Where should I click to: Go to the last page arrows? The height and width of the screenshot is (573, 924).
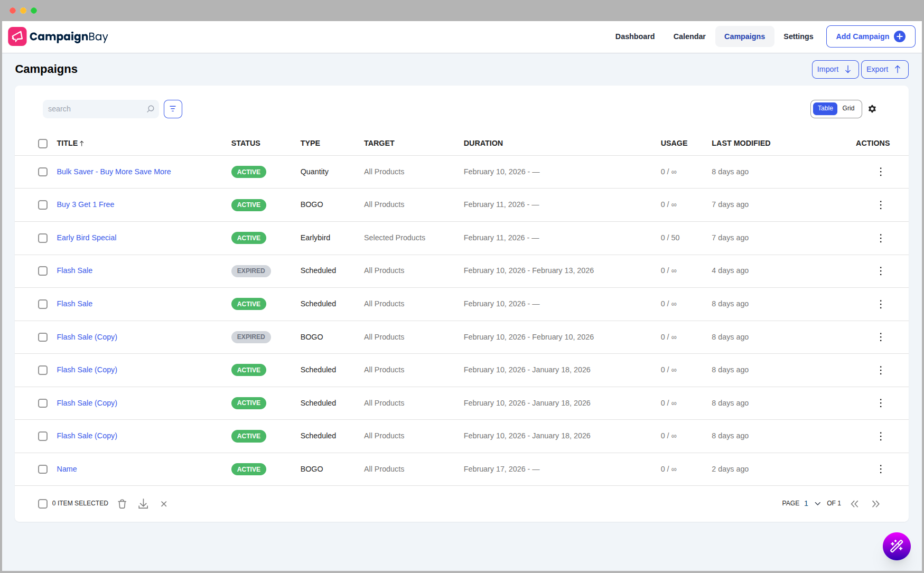[x=875, y=504]
